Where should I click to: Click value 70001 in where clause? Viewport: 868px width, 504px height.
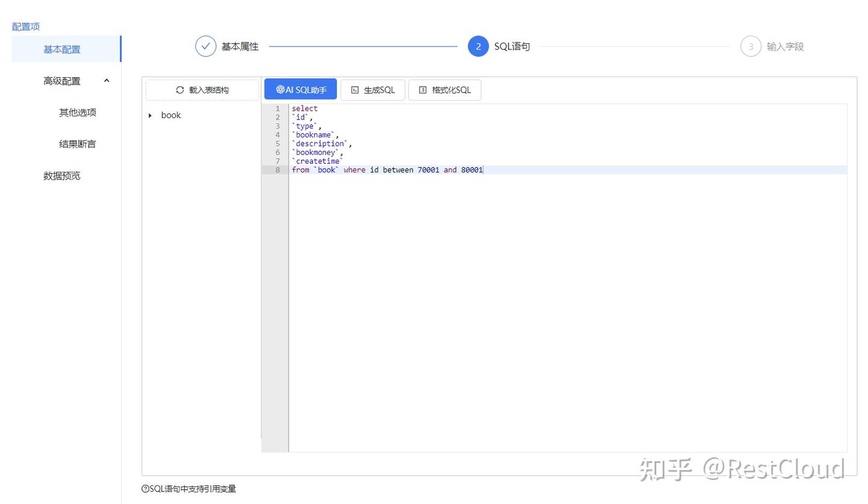coord(429,170)
